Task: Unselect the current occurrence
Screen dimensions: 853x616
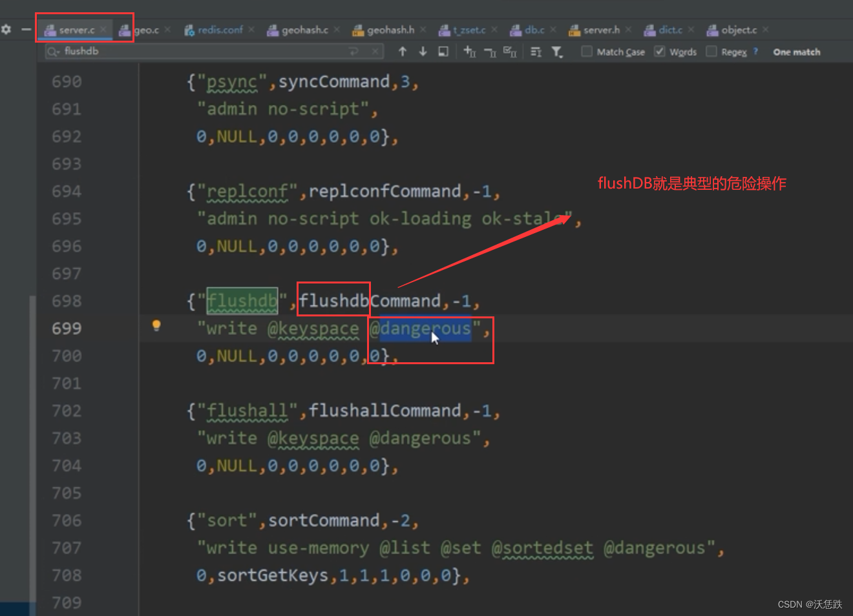Action: click(490, 51)
